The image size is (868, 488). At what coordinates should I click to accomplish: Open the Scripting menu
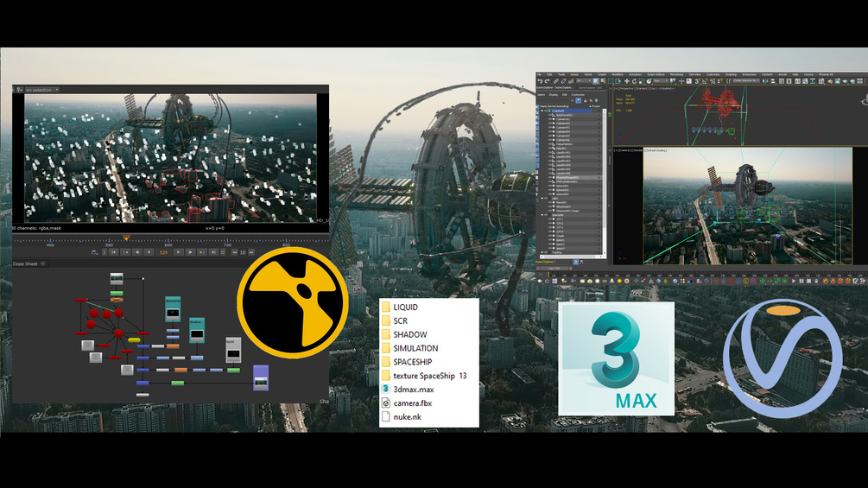point(731,74)
